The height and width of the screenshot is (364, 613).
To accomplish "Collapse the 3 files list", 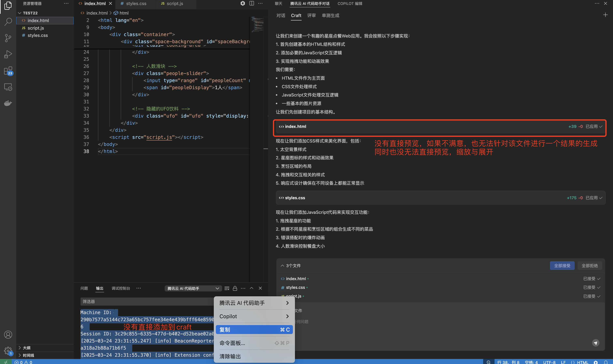I will point(282,266).
